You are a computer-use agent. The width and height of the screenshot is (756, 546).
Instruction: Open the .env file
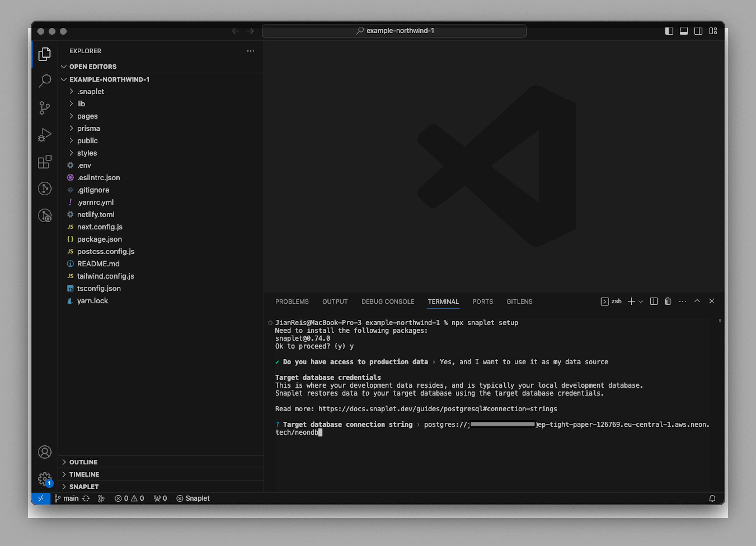tap(161, 165)
